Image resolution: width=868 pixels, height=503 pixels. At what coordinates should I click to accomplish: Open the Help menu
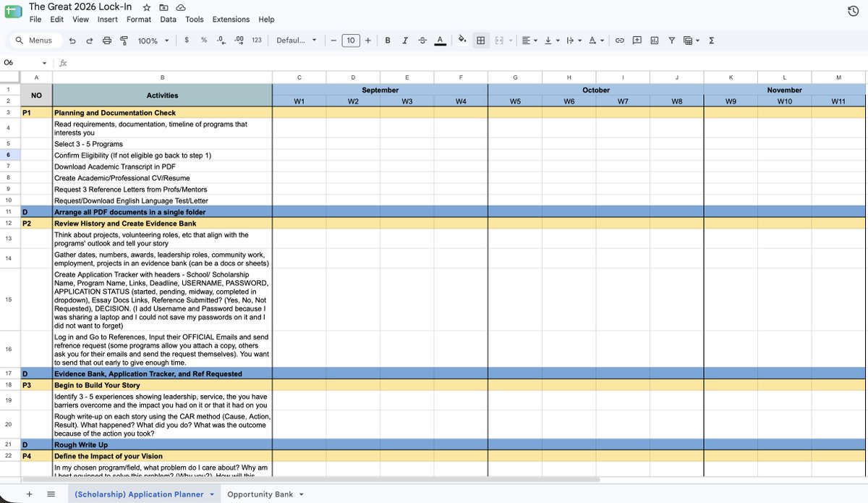pos(266,20)
